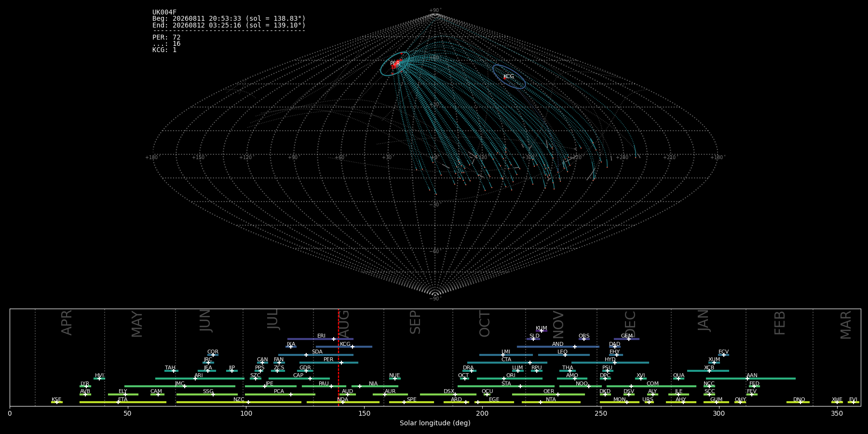Click the ETA shower label
This screenshot has height=434, width=868.
coord(123,400)
